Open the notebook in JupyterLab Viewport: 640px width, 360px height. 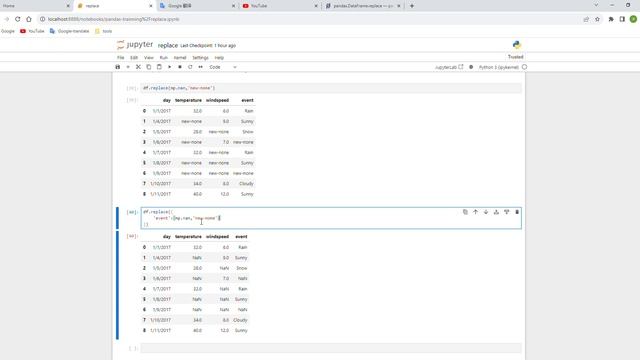click(x=449, y=67)
